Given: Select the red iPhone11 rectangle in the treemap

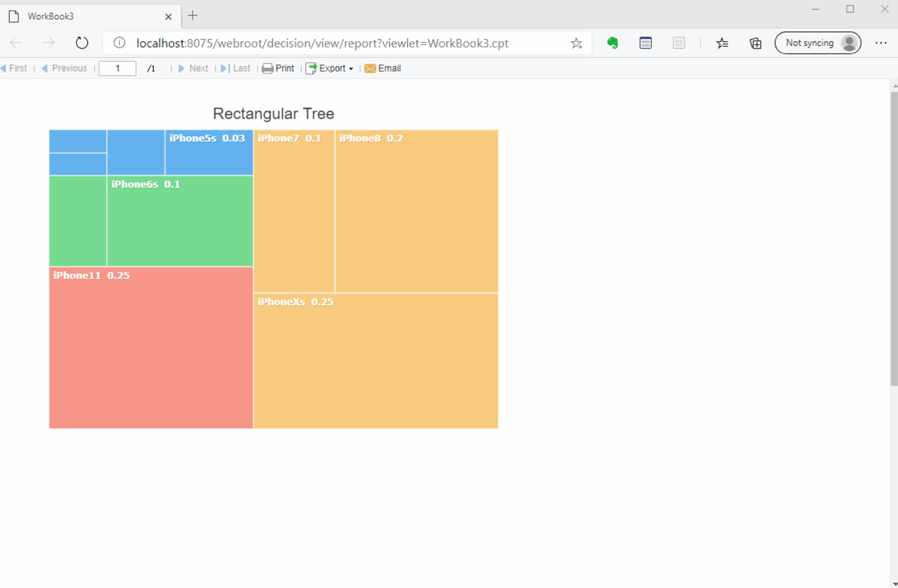Looking at the screenshot, I should point(151,347).
